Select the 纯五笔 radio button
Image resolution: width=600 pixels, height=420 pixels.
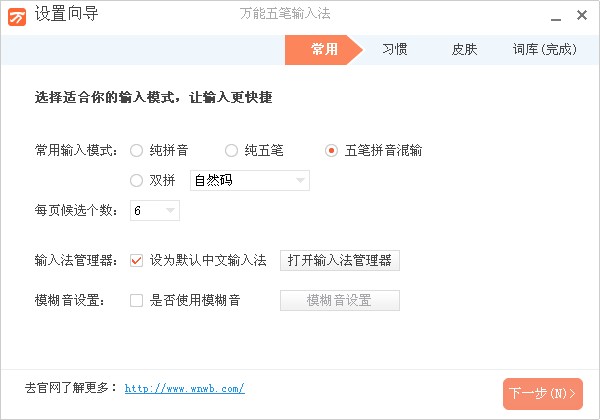[232, 151]
